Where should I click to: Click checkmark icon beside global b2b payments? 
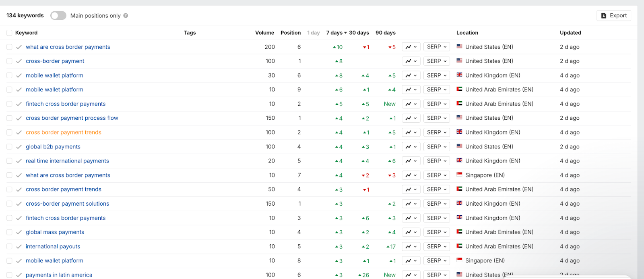pyautogui.click(x=19, y=147)
